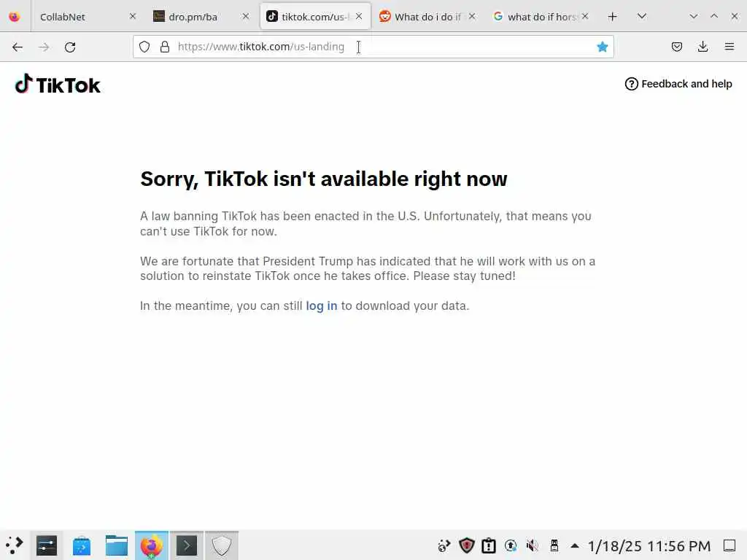Click the shield tracking protection icon
Screen dimensions: 747x560
click(x=144, y=47)
